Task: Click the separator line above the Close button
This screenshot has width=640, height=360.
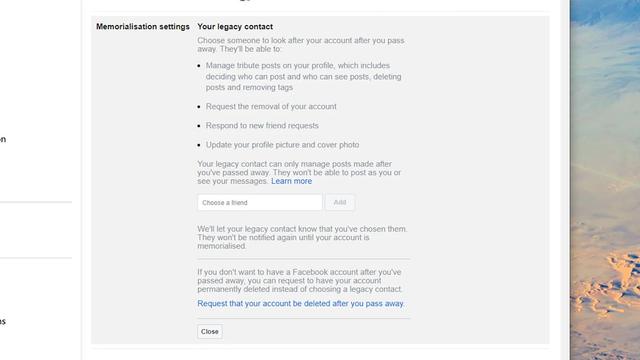Action: tap(304, 318)
